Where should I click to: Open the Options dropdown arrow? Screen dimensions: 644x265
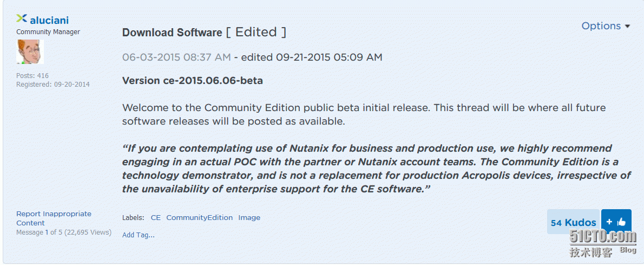coord(627,27)
